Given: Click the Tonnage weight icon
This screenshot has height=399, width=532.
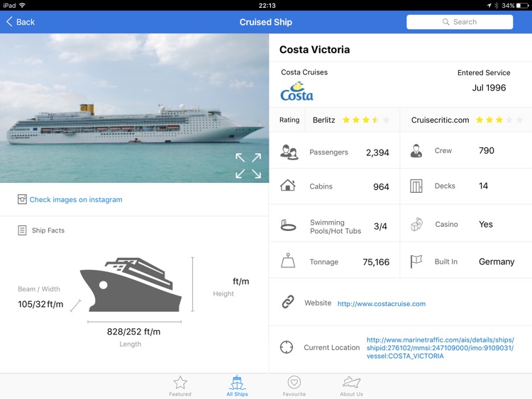Looking at the screenshot, I should point(288,261).
